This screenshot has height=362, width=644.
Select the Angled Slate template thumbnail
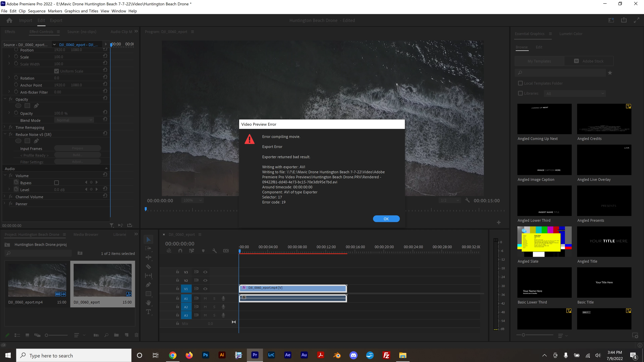[x=544, y=242]
